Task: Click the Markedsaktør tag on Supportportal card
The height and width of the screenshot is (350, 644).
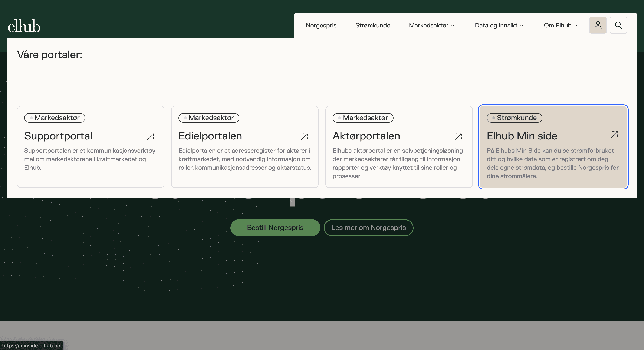Action: coord(55,118)
